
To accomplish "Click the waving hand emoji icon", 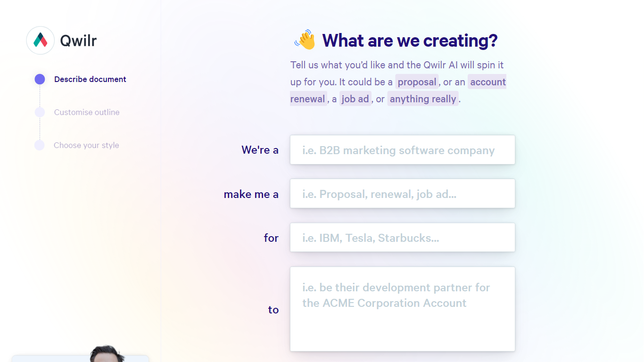I will point(305,41).
